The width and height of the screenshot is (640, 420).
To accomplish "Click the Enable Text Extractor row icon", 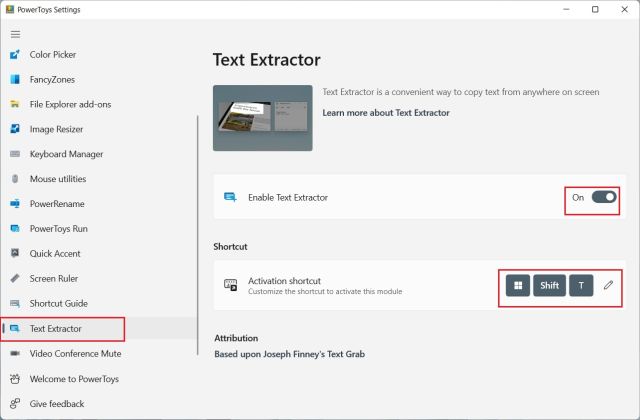I will click(230, 197).
